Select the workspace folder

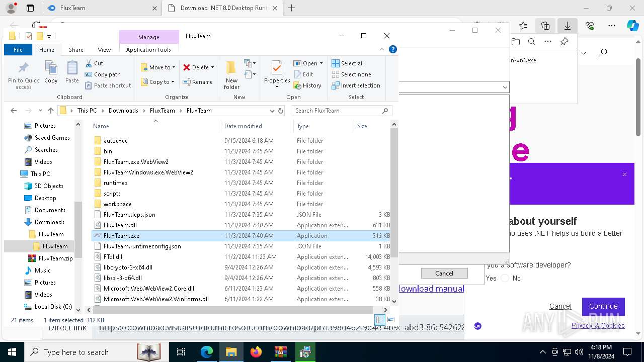118,204
